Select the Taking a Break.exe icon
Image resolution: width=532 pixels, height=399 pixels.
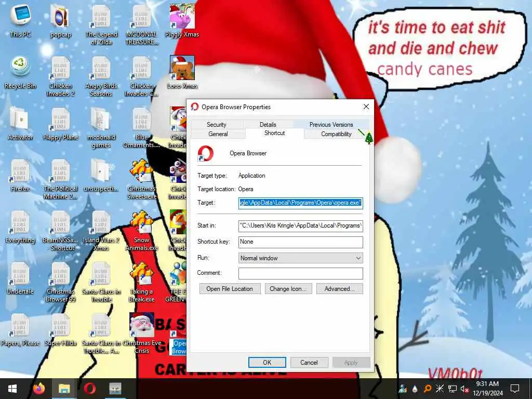pyautogui.click(x=142, y=282)
